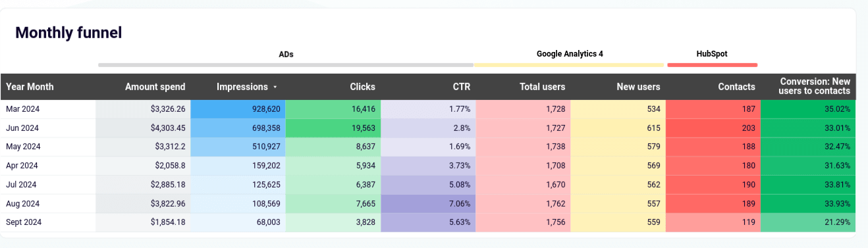The width and height of the screenshot is (868, 248).
Task: Click the New users column header
Action: (638, 87)
